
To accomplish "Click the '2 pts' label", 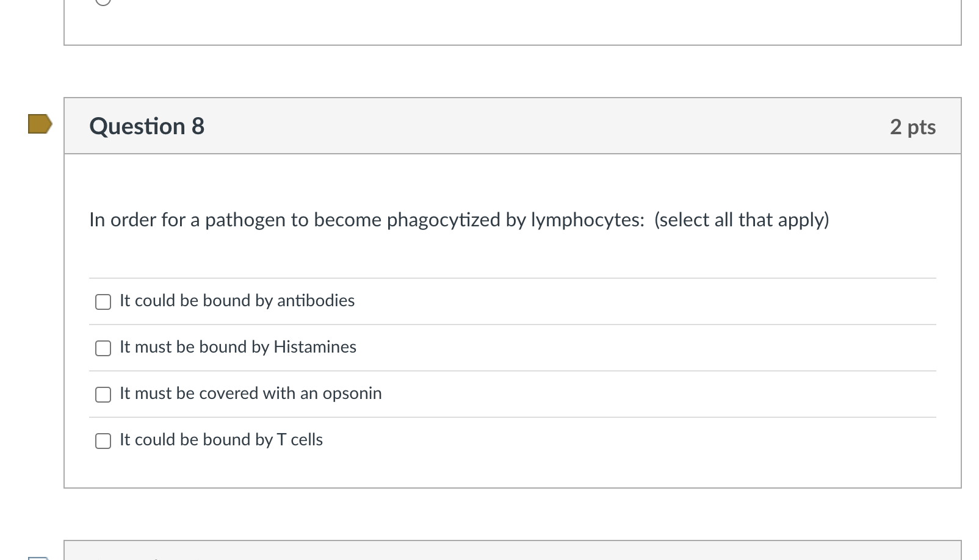I will point(913,126).
